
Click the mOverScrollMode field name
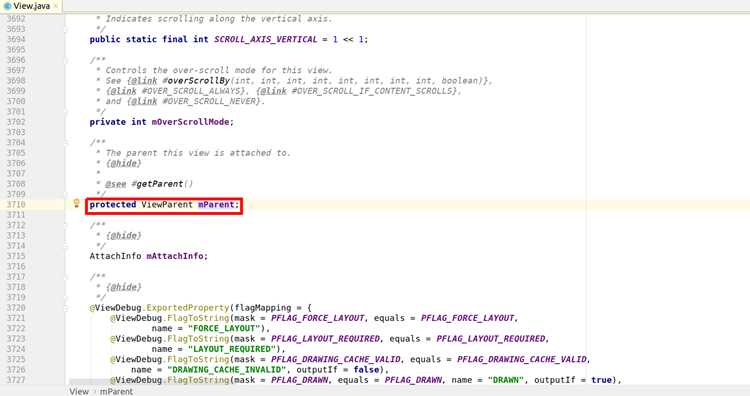[x=190, y=122]
